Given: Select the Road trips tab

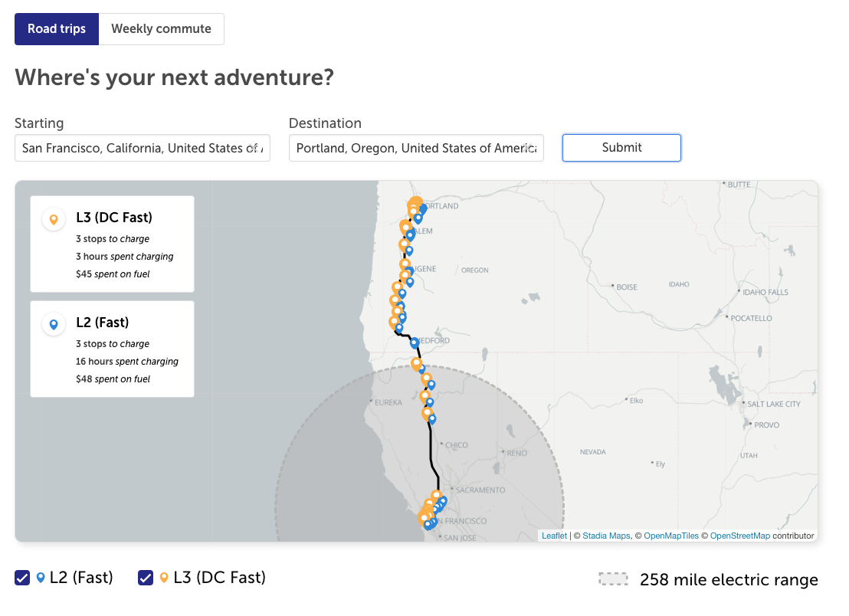Looking at the screenshot, I should coord(57,29).
